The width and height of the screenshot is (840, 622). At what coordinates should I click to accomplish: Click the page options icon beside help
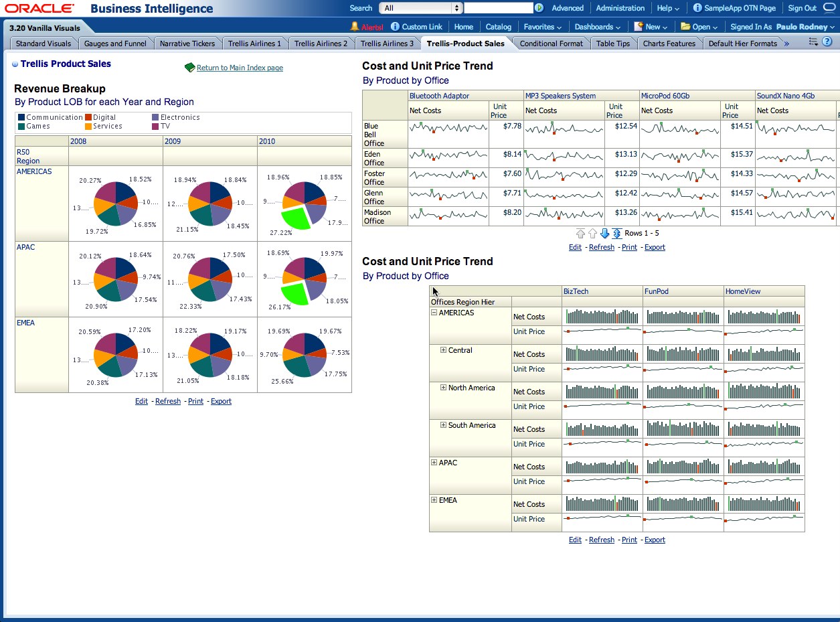813,42
